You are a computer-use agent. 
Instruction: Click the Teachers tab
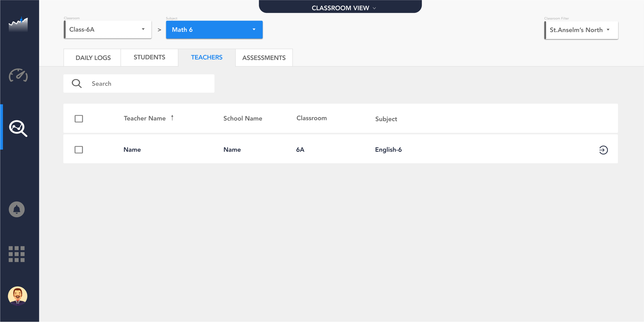(x=206, y=57)
